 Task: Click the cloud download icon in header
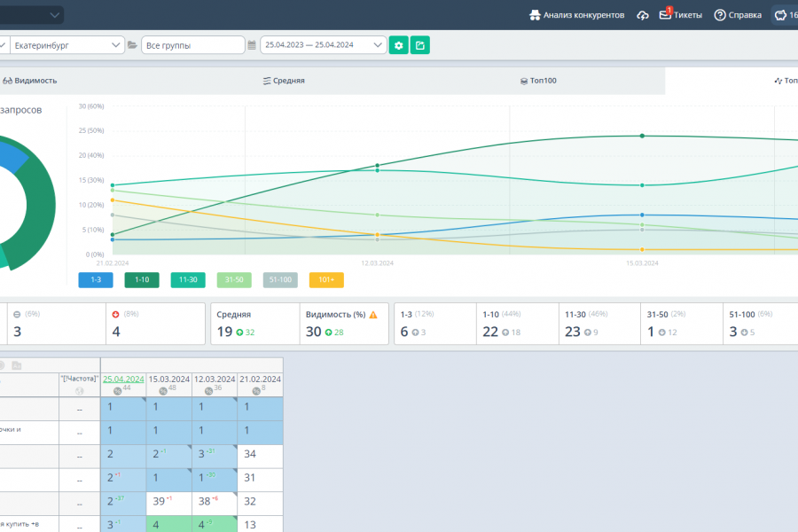pos(643,15)
